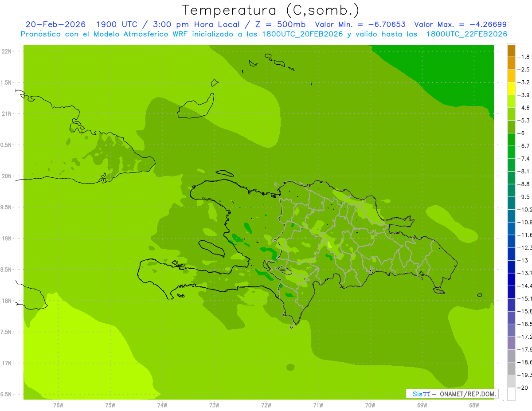Click the "71W" longitude label
This screenshot has width=532, height=411.
point(318,405)
